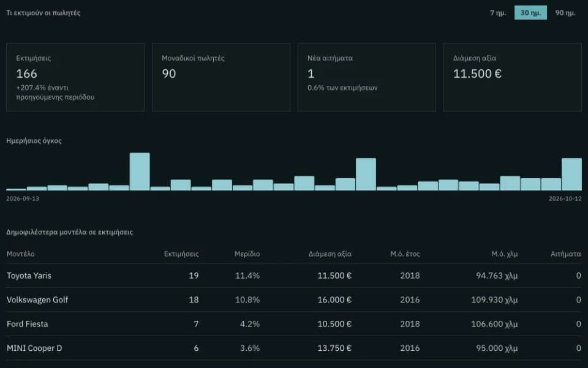Image resolution: width=588 pixels, height=368 pixels.
Task: Show the 90 ημ. time range
Action: (x=565, y=13)
